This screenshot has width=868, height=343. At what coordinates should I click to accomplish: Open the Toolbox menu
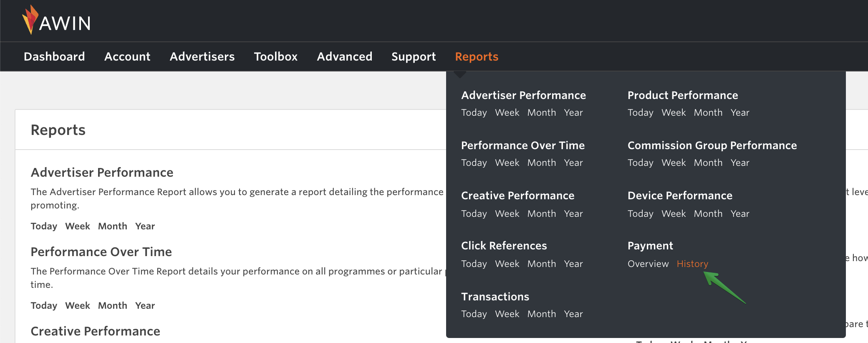(275, 56)
